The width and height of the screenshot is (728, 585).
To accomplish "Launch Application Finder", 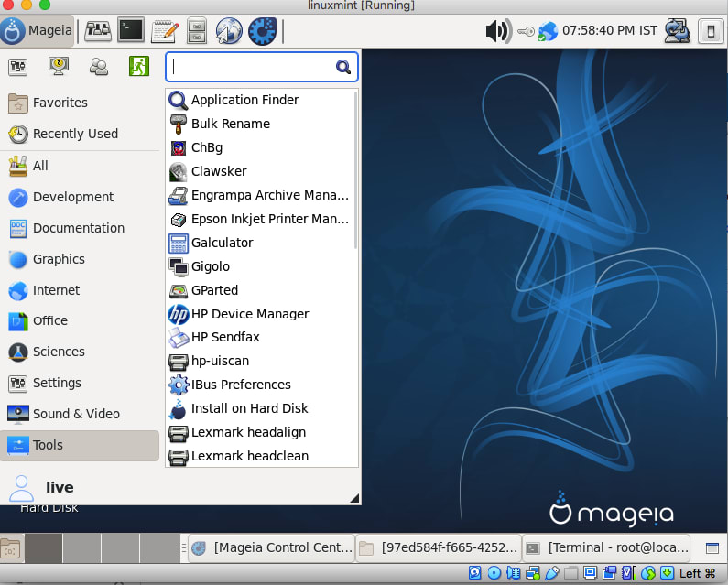I will [260, 100].
